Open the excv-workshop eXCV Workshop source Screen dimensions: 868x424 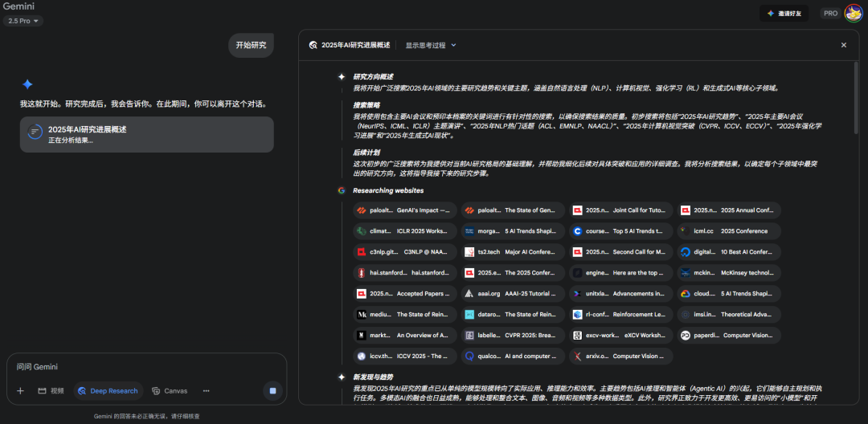[x=620, y=335]
